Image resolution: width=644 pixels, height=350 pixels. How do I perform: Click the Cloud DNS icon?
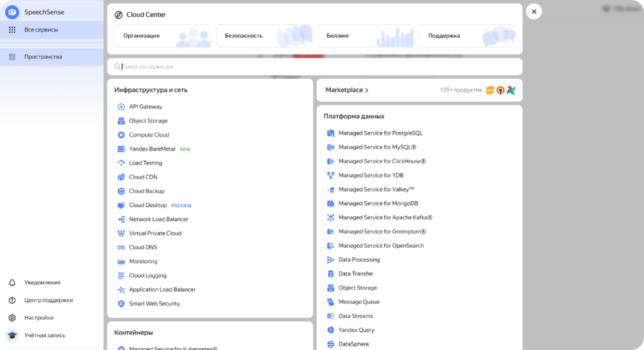pyautogui.click(x=121, y=248)
